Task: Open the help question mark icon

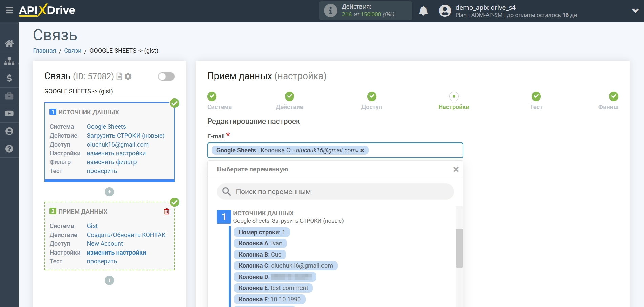Action: (x=9, y=149)
